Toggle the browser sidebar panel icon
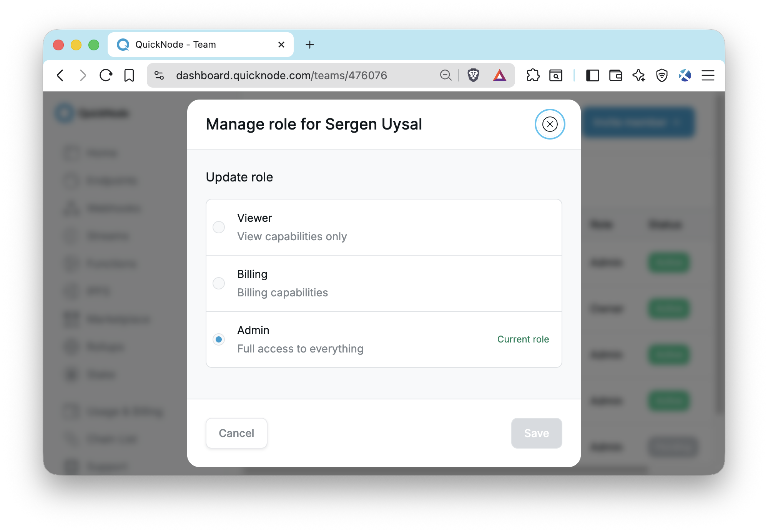768x532 pixels. click(592, 75)
